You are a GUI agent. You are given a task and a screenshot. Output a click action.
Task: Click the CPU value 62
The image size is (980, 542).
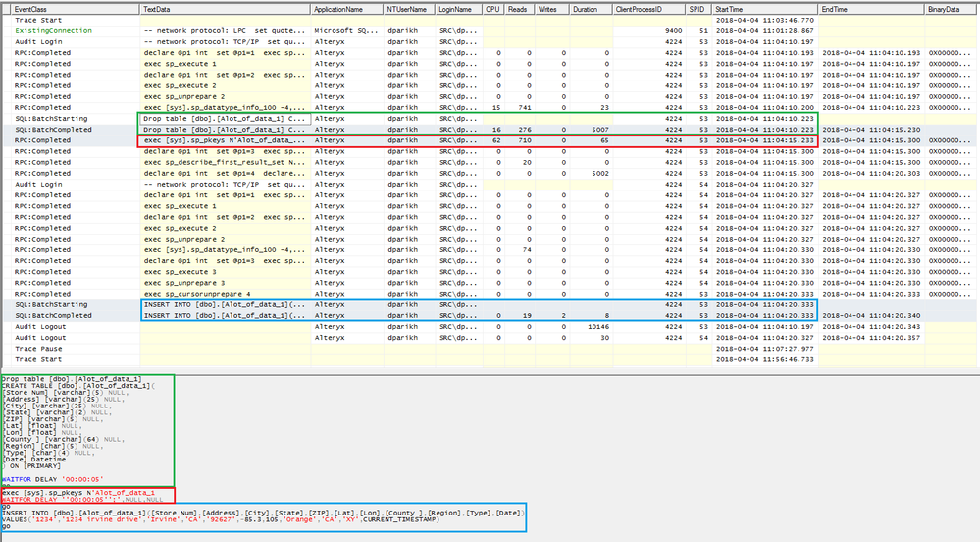[496, 140]
